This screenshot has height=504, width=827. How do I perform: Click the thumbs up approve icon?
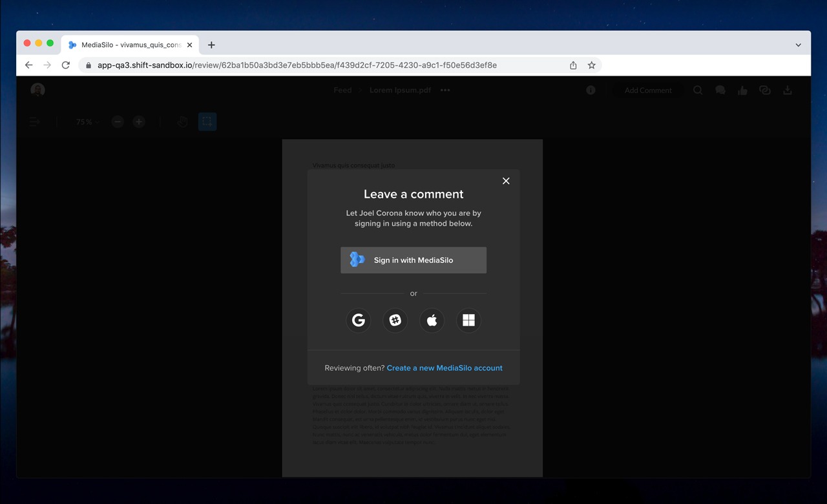point(742,90)
